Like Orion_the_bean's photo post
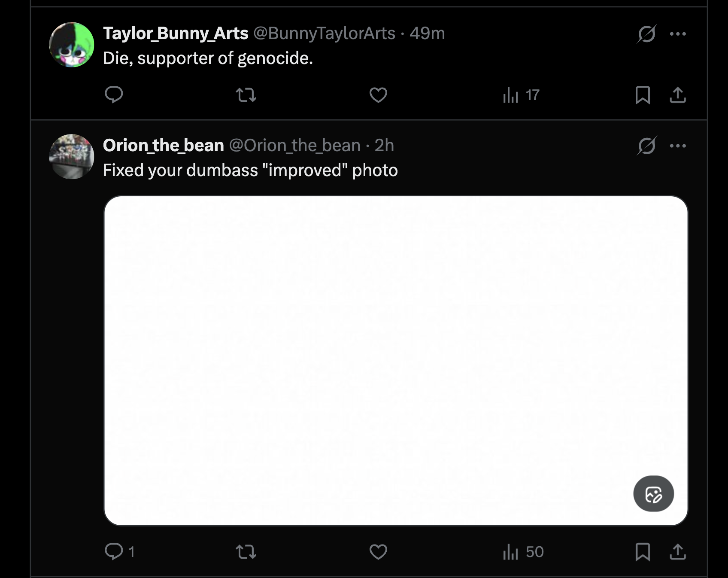This screenshot has width=728, height=578. (378, 552)
